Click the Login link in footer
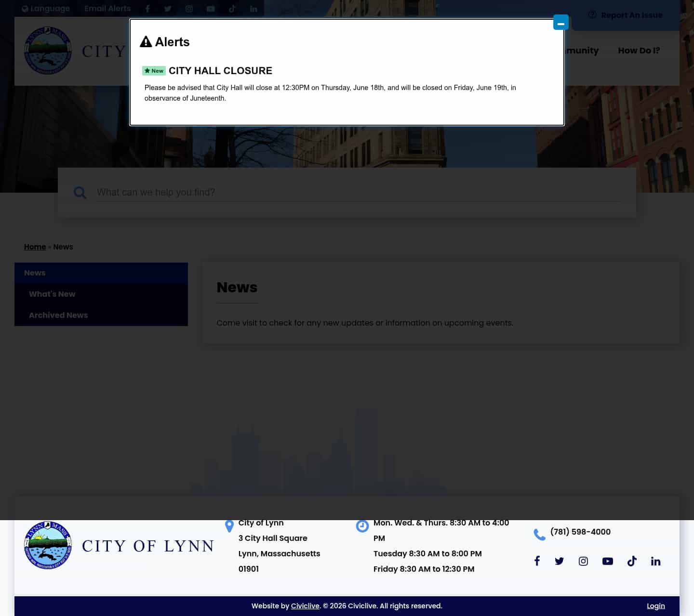 click(656, 606)
